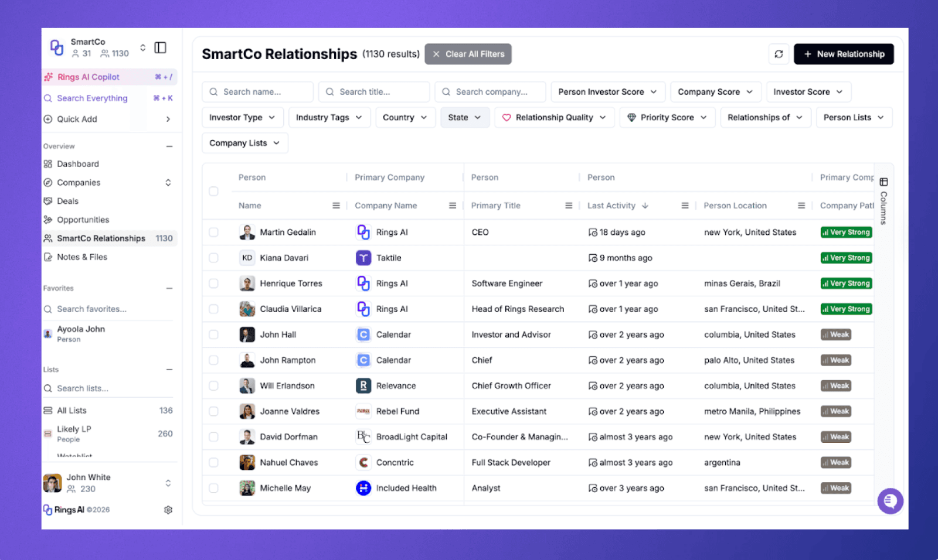The image size is (938, 560).
Task: Click Calendar logo in John Hall row
Action: coord(363,334)
